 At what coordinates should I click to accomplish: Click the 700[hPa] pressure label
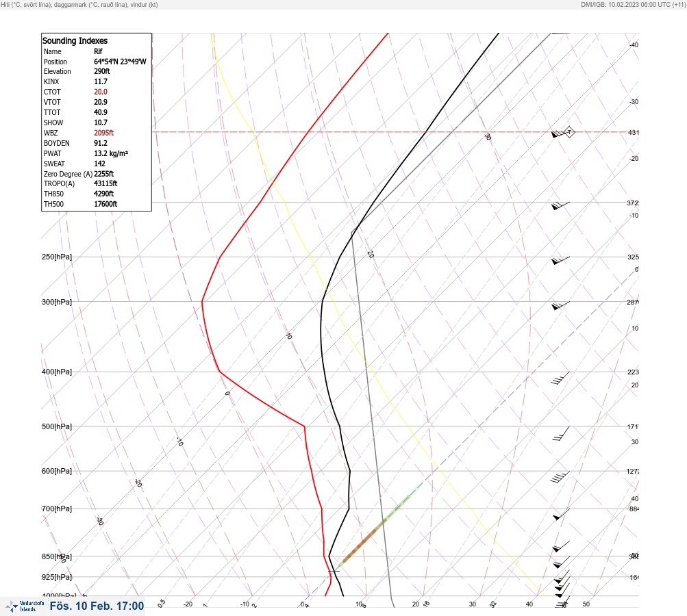coord(57,509)
